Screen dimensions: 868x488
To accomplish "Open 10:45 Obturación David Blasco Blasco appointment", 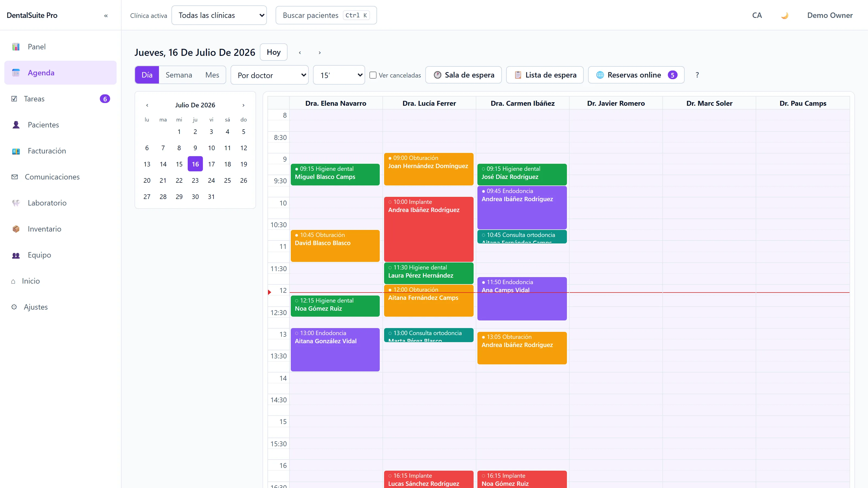I will pyautogui.click(x=335, y=246).
